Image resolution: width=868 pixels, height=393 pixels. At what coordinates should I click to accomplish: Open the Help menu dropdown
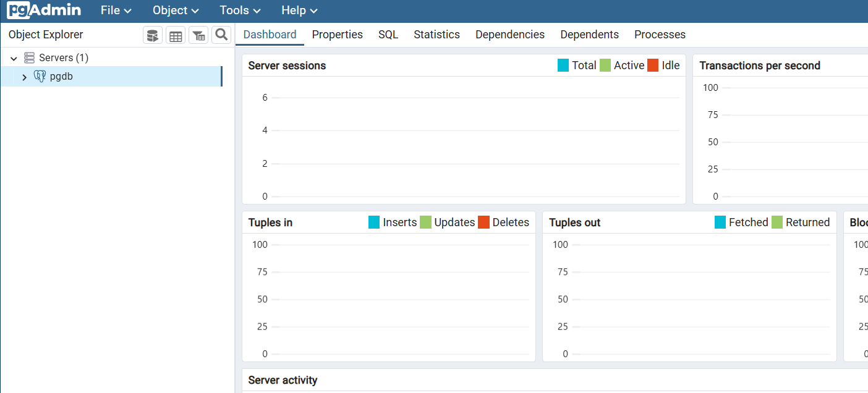pyautogui.click(x=299, y=11)
